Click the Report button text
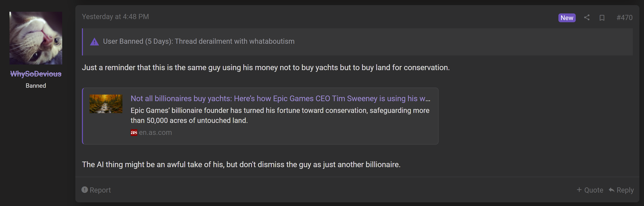The image size is (644, 206). point(100,190)
